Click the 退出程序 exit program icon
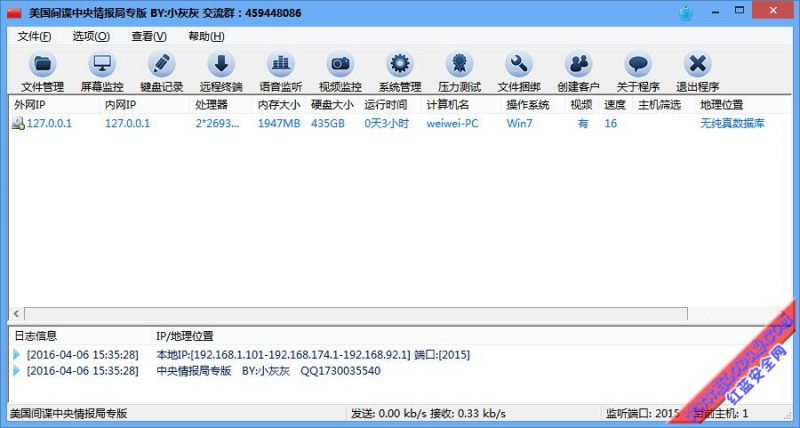 click(x=697, y=72)
